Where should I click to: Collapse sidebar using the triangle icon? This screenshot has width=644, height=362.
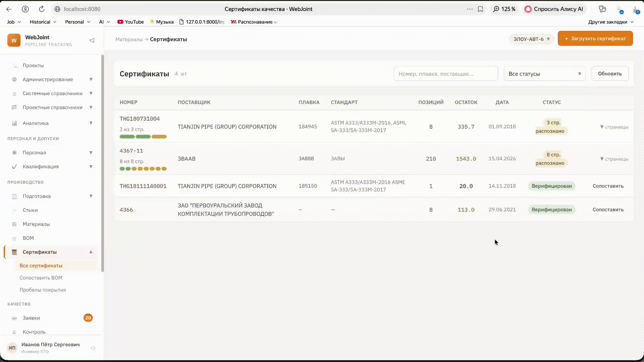pyautogui.click(x=92, y=41)
